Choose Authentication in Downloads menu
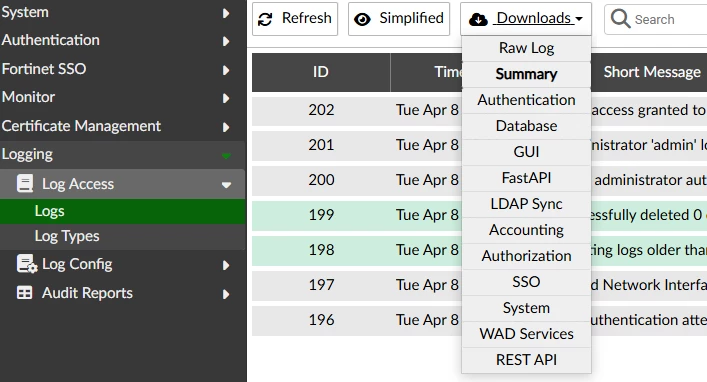The width and height of the screenshot is (707, 382). pos(526,100)
